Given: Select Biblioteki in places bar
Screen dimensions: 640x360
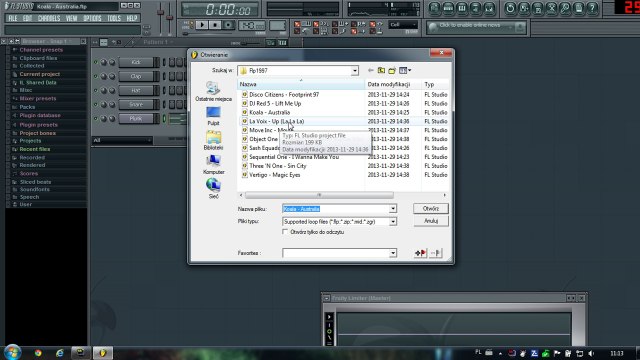Looking at the screenshot, I should [213, 140].
